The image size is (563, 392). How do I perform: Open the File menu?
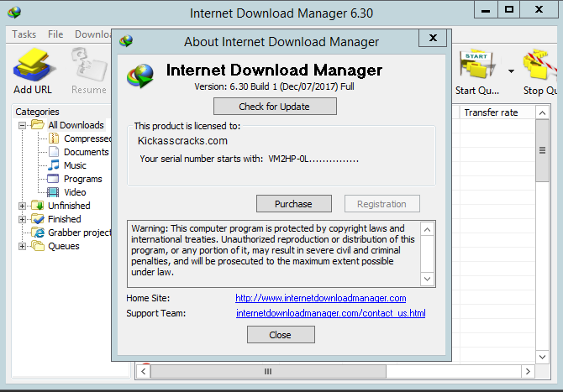click(x=55, y=34)
